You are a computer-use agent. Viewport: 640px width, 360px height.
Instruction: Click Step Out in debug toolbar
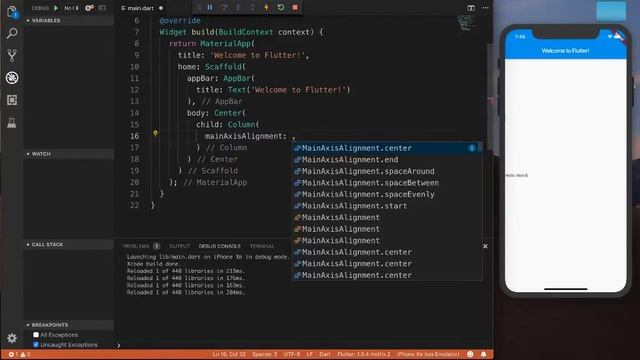(252, 7)
